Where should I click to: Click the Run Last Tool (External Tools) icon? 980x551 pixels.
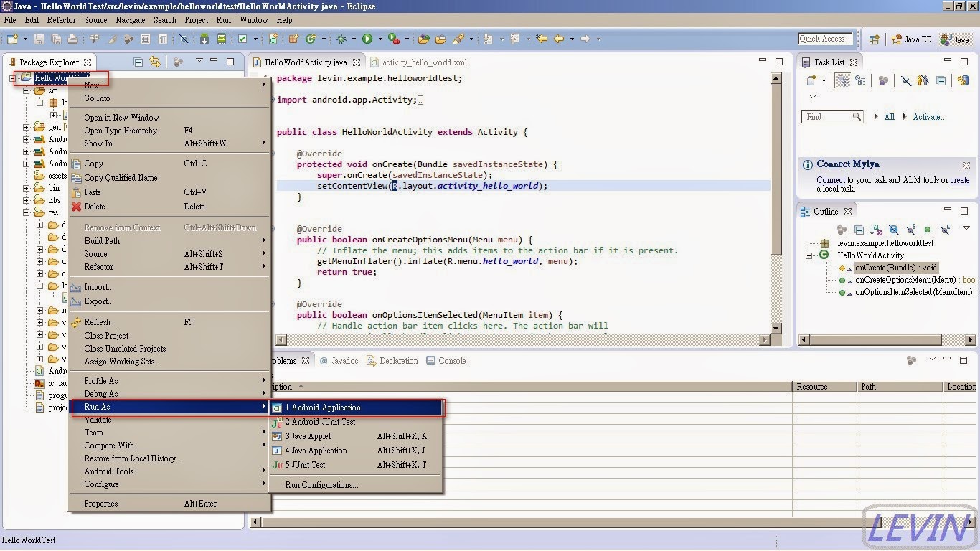click(392, 39)
